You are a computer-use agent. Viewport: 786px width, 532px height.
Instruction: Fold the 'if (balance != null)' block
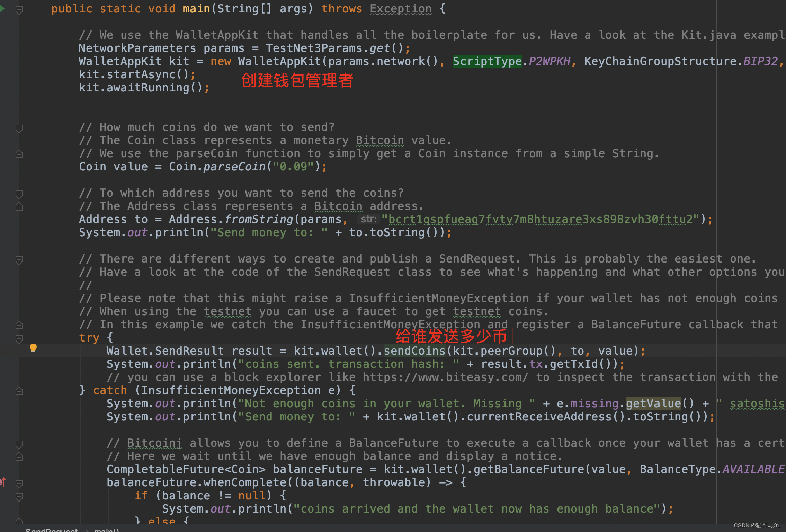[19, 496]
